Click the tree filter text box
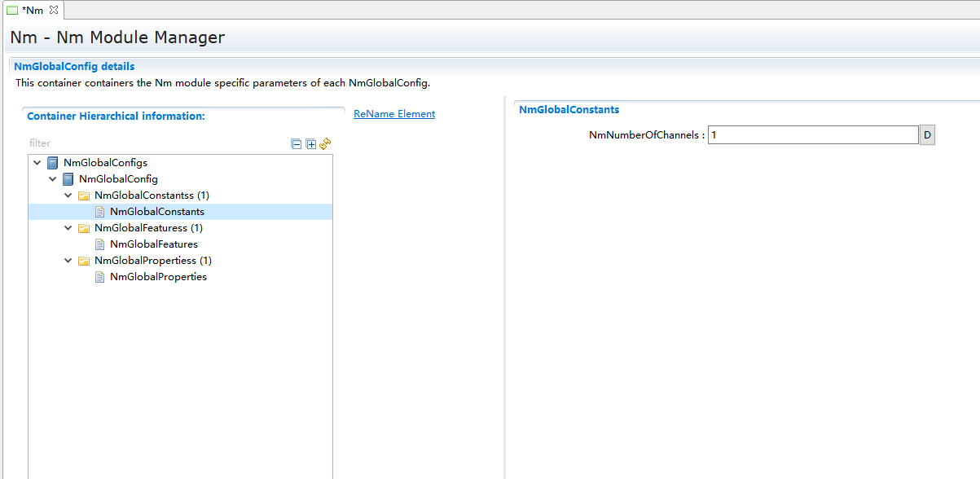 pos(155,143)
